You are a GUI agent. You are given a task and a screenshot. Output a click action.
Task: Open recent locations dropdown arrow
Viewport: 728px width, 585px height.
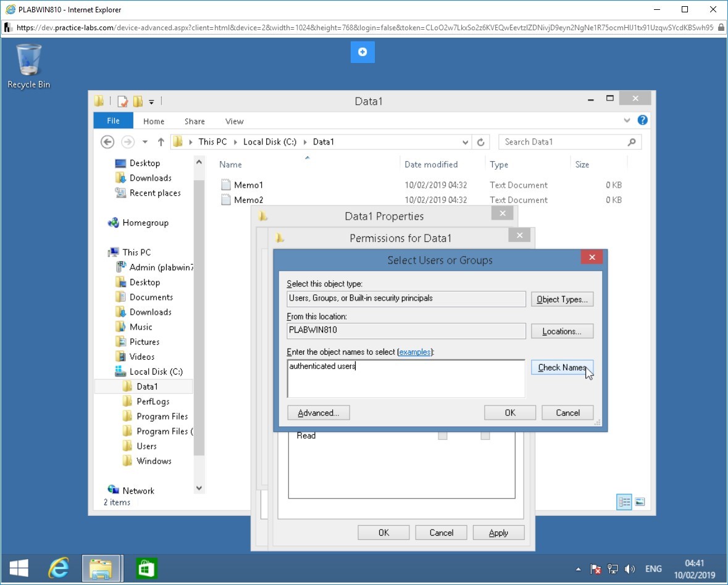tap(145, 142)
